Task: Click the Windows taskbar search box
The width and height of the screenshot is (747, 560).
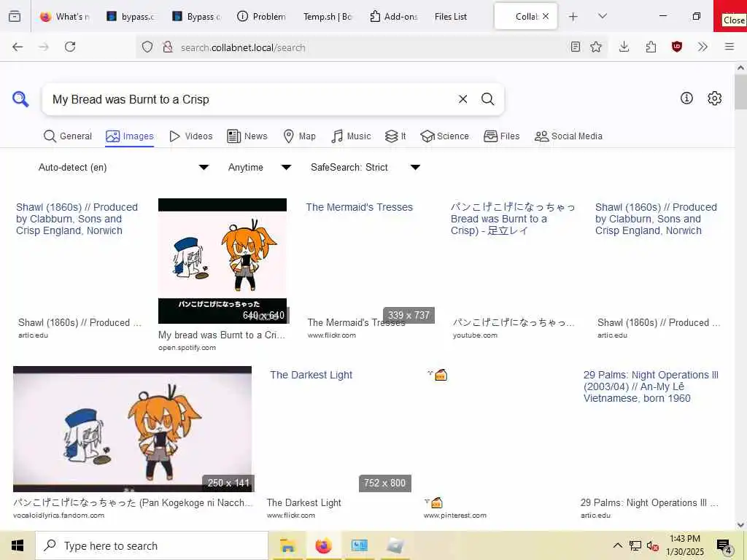Action: (152, 545)
